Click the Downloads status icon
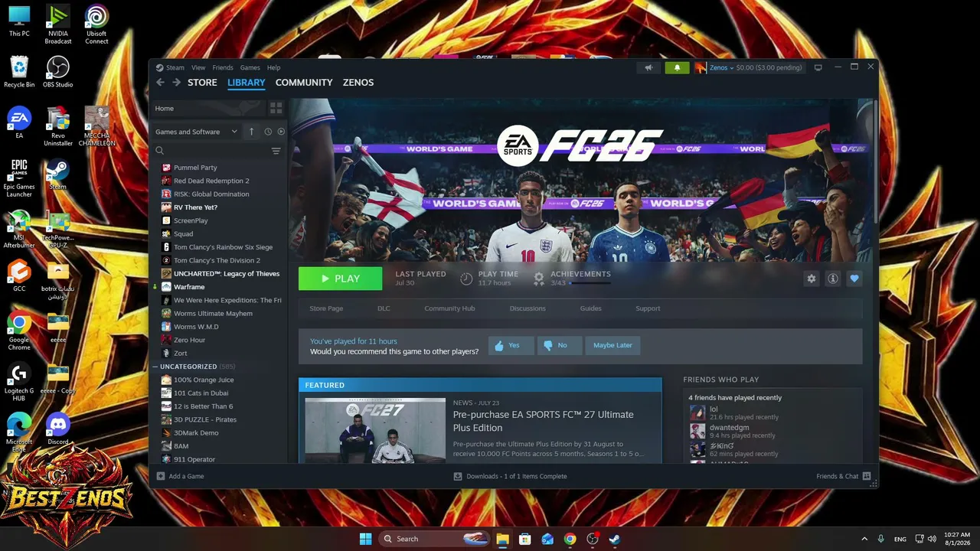 pos(458,476)
